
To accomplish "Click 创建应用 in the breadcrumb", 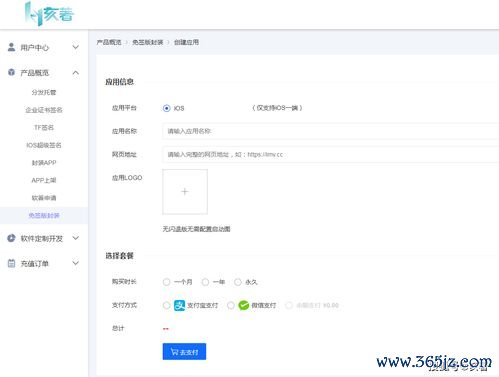I will tap(186, 42).
